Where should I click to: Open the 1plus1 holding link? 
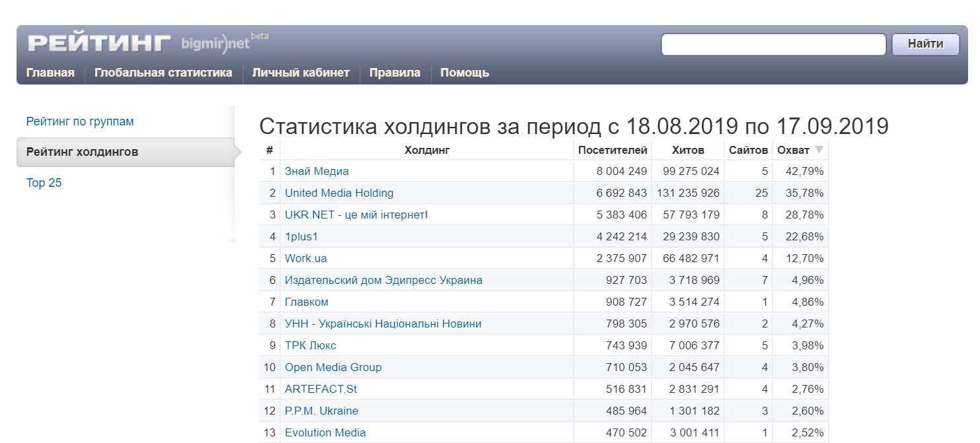point(301,236)
